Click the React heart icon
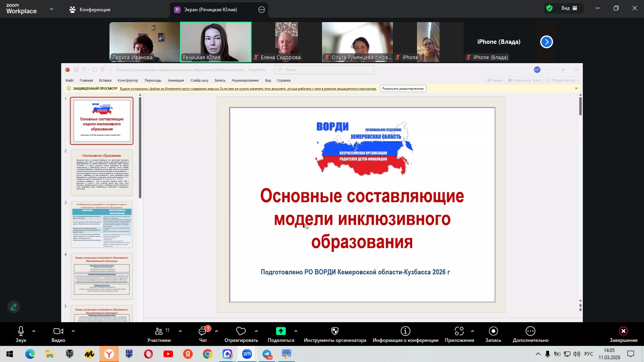This screenshot has height=362, width=644. click(241, 331)
